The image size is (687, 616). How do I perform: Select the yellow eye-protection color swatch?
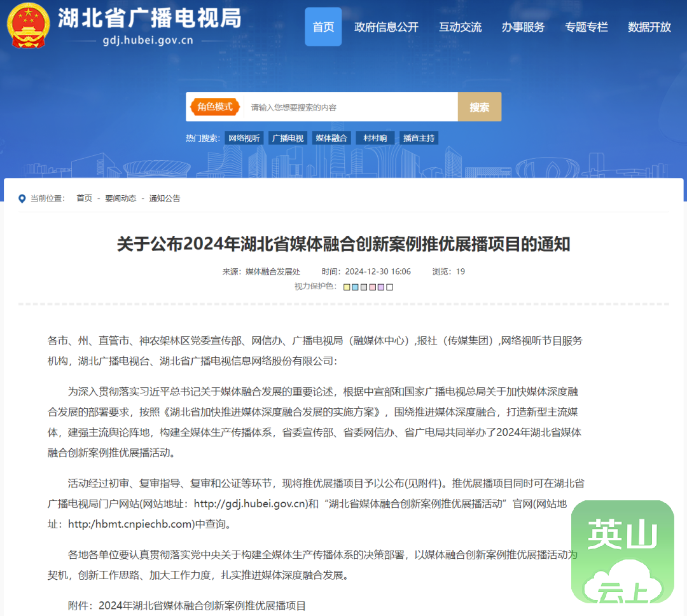347,287
